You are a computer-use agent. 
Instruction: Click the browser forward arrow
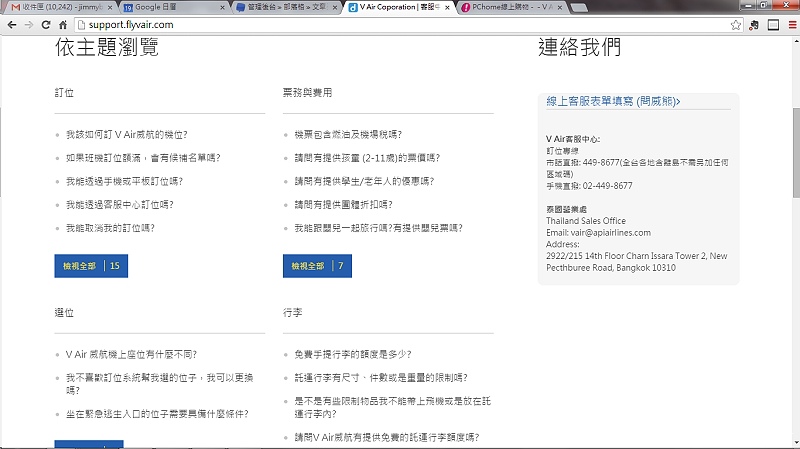pos(29,24)
